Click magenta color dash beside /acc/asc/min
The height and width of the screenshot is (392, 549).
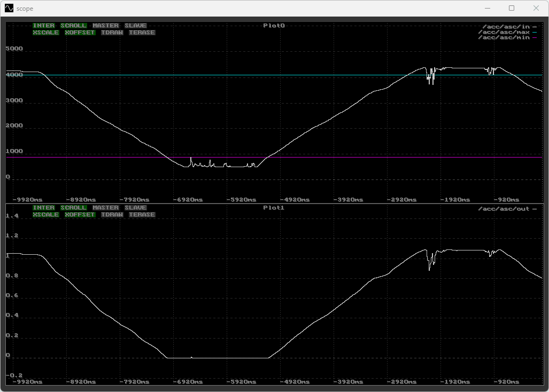(535, 37)
